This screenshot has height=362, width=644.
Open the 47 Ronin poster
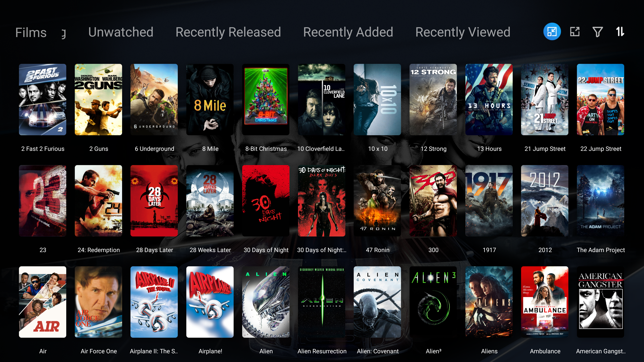coord(378,201)
